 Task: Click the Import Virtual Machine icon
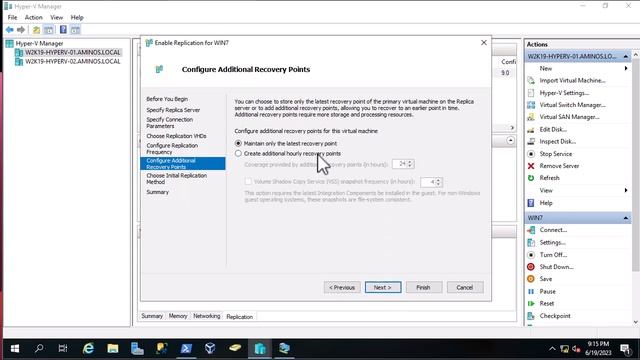coord(531,80)
